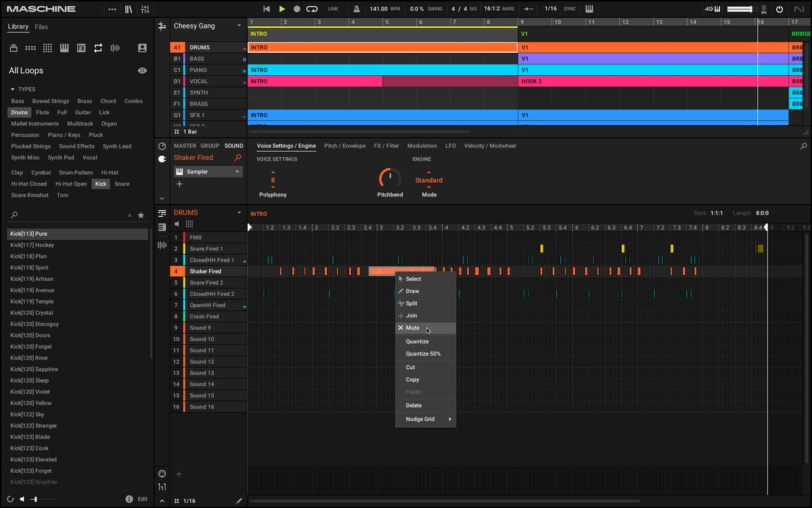The height and width of the screenshot is (508, 812).
Task: Click the magnifier icon next to Shaker Fired
Action: point(238,158)
